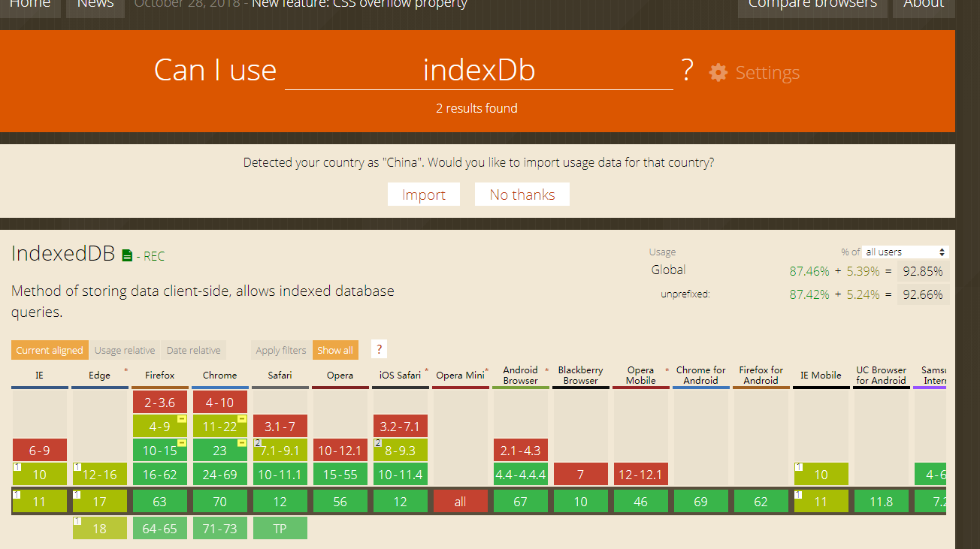
Task: Click the Compare browsers button
Action: pyautogui.click(x=812, y=4)
